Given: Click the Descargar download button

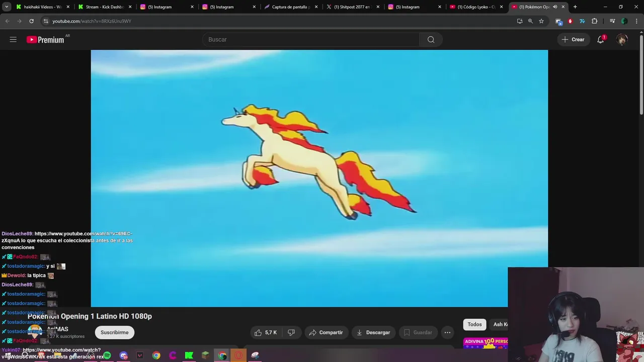Looking at the screenshot, I should 373,332.
